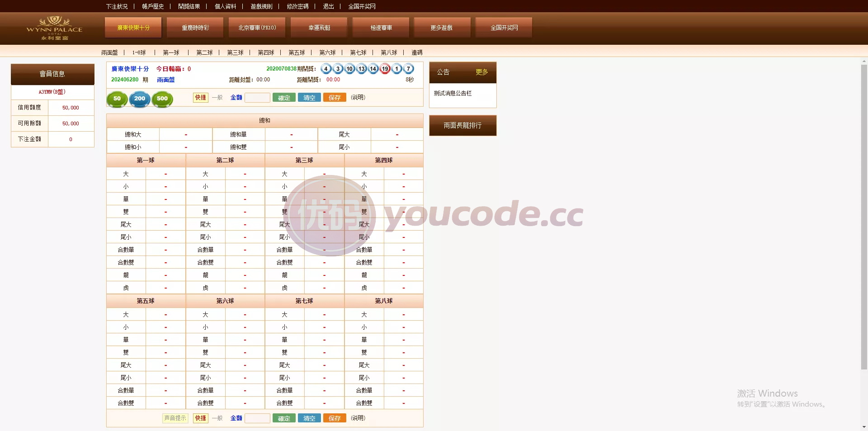
Task: Switch to the 北京賽車(PK10) game tab
Action: click(257, 28)
